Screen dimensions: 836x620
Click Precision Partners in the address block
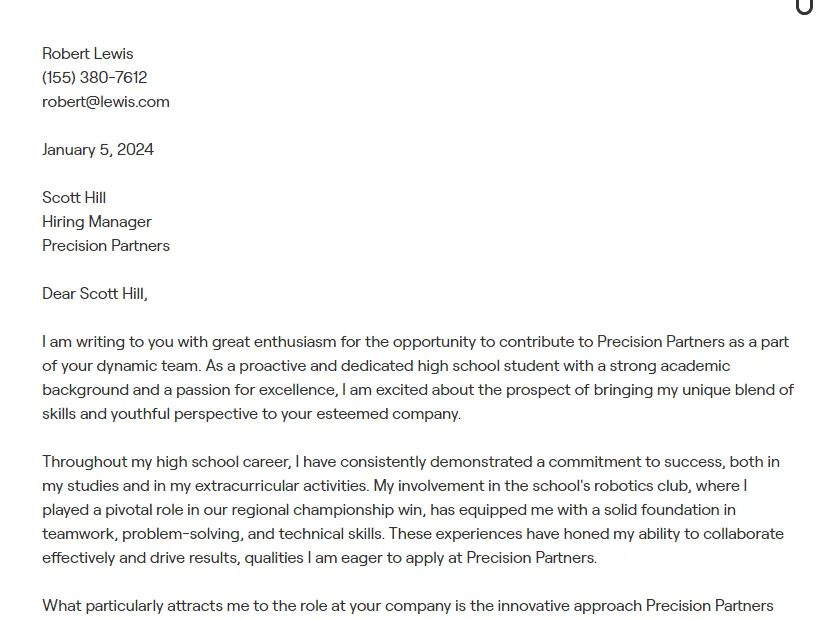[x=106, y=246]
